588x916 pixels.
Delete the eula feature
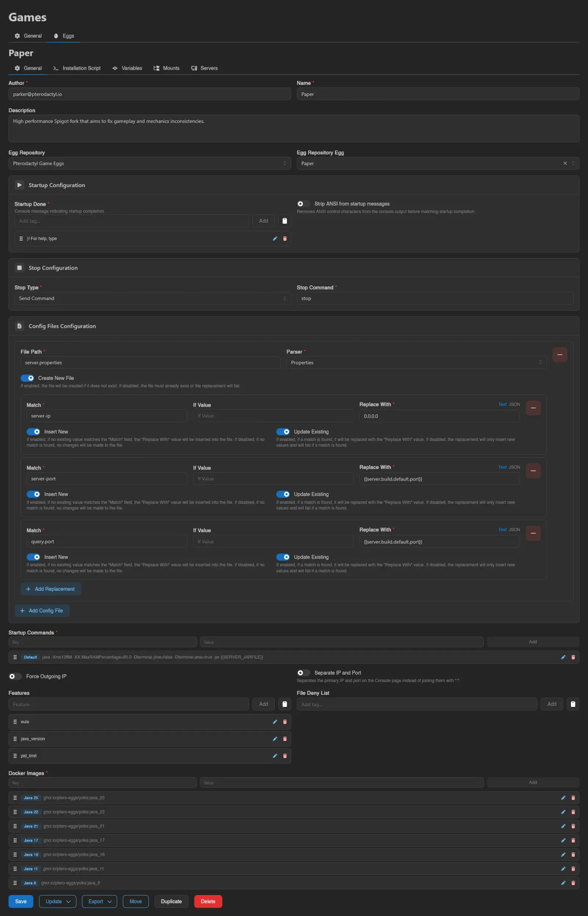[x=284, y=722]
